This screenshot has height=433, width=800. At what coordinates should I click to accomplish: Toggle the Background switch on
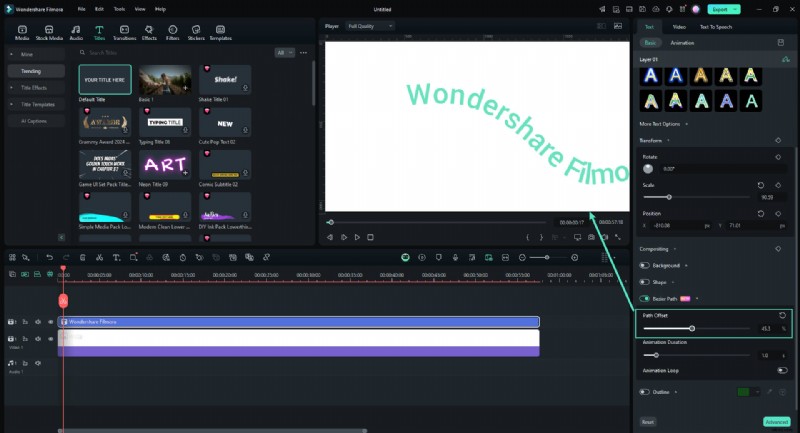click(x=645, y=265)
